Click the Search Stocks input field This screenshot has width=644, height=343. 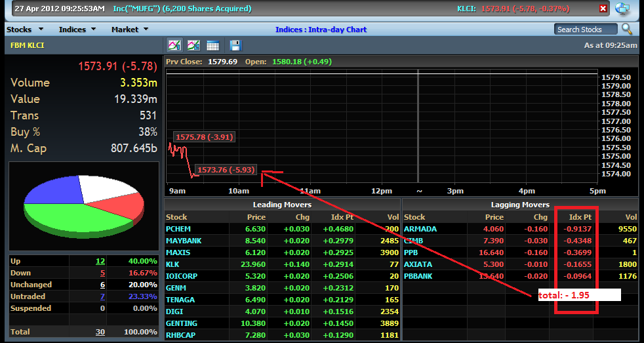tap(586, 29)
